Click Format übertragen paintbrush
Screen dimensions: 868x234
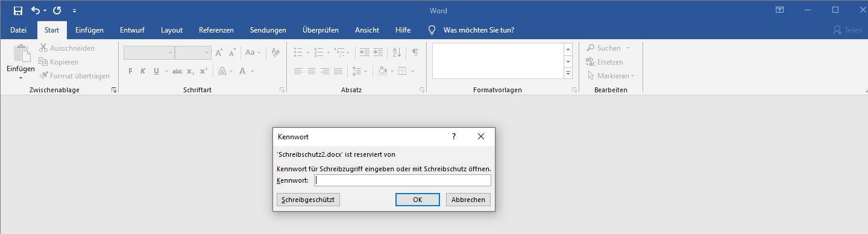pos(74,76)
